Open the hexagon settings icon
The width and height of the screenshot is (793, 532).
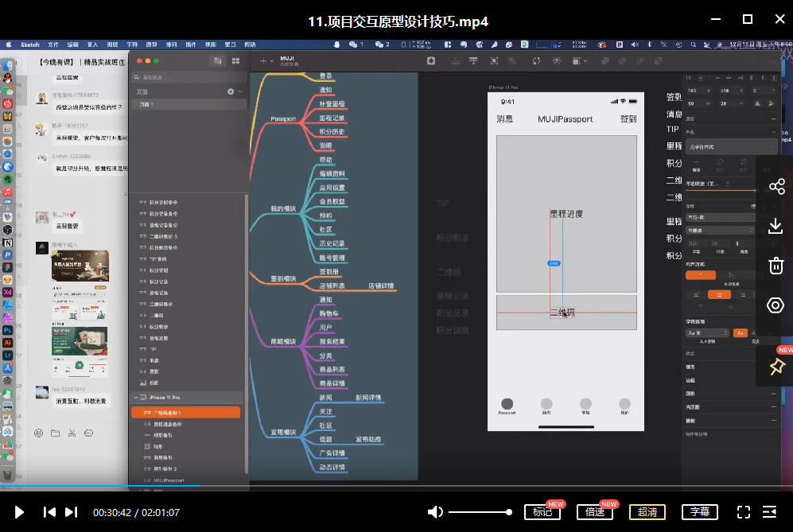click(776, 305)
